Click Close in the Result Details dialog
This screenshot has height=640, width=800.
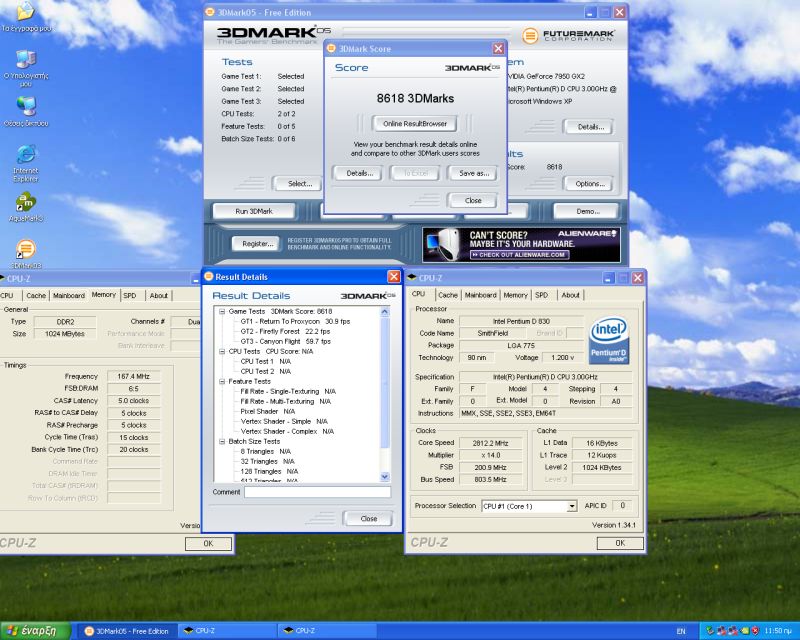(368, 519)
